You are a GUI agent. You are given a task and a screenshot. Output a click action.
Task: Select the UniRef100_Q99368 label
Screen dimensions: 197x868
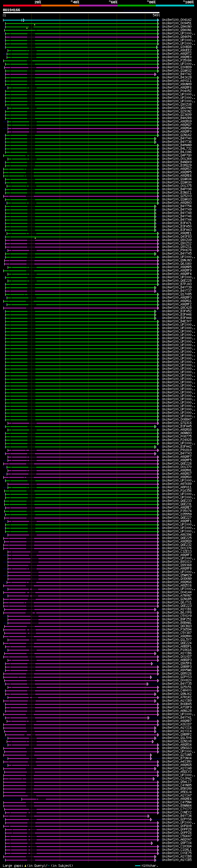tap(177, 565)
